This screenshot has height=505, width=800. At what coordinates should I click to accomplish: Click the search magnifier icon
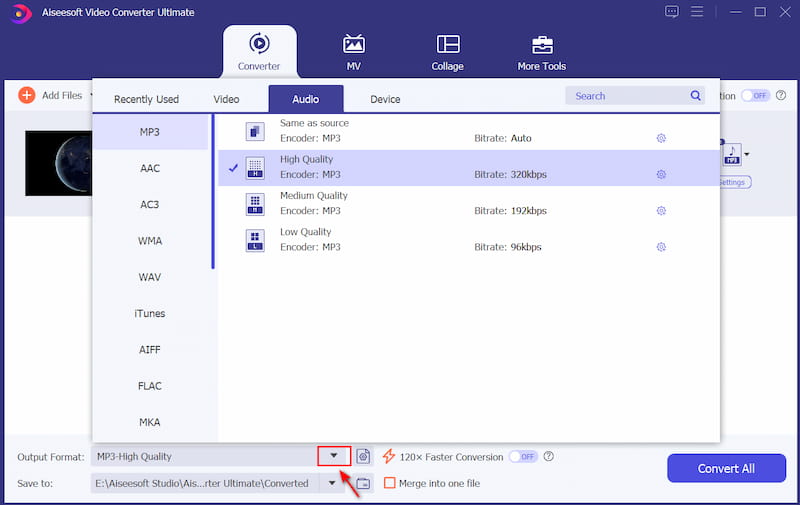(x=696, y=96)
